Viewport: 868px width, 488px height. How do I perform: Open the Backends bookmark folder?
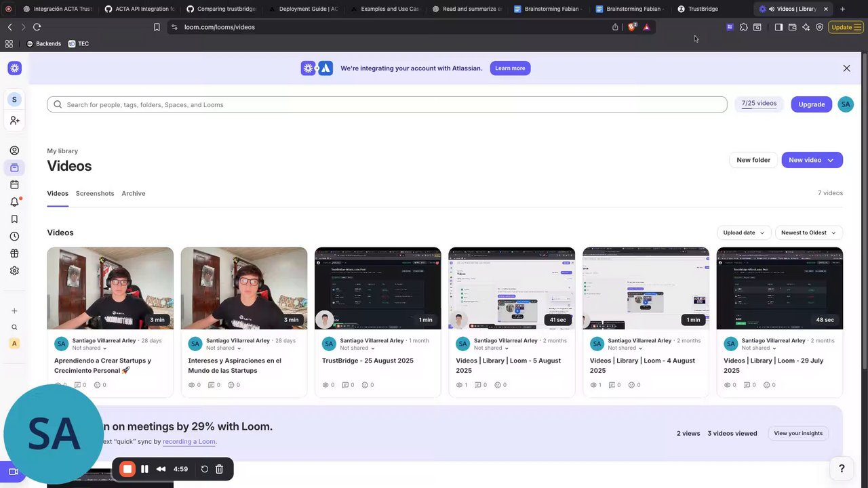coord(43,43)
